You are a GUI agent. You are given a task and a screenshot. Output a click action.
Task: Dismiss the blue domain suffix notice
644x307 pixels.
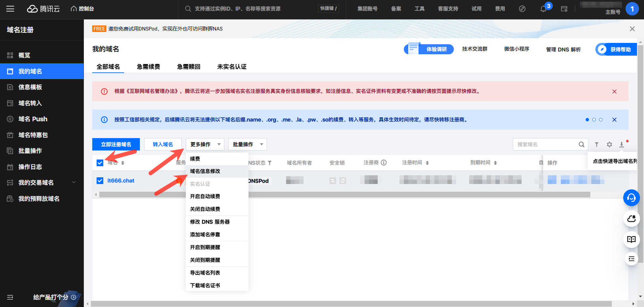[614, 120]
